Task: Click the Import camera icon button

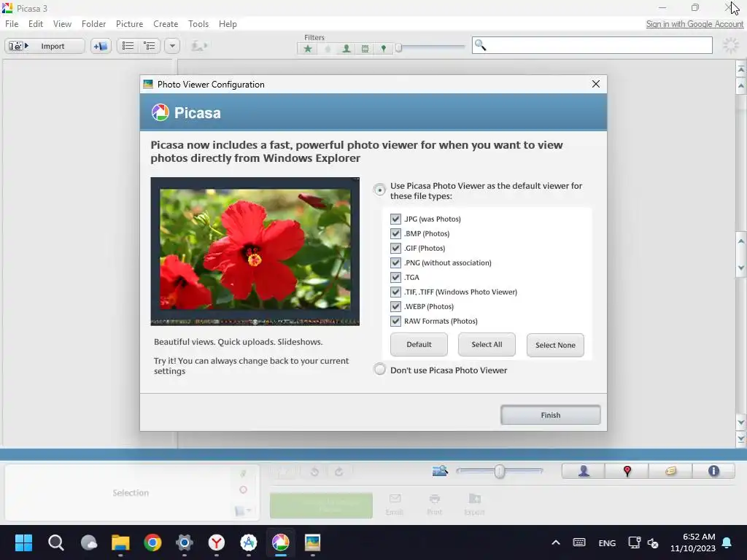Action: coord(44,46)
